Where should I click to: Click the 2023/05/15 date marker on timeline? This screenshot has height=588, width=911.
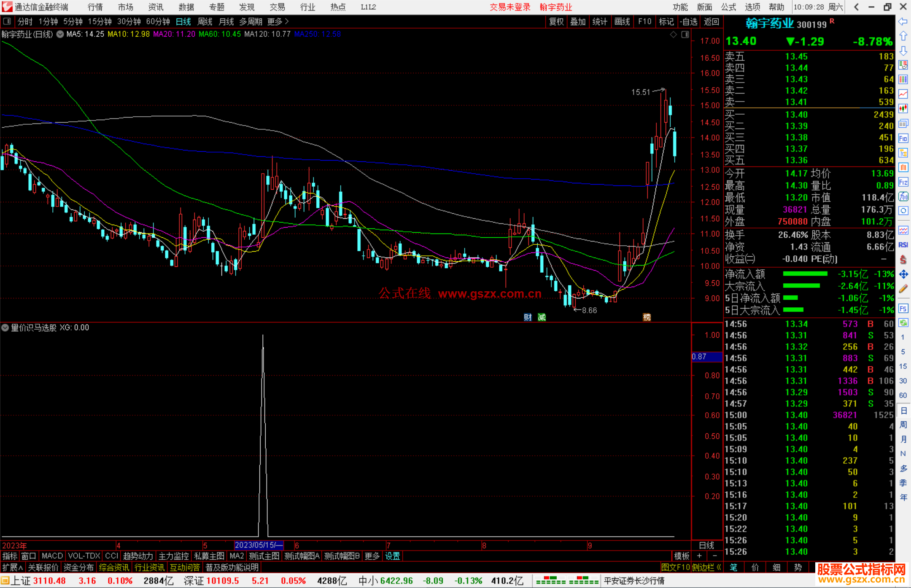coord(258,545)
